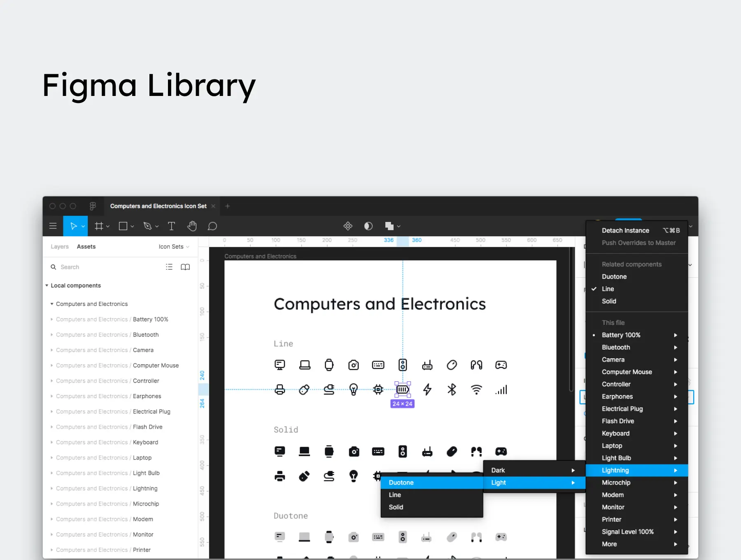Select the Text tool
This screenshot has height=560, width=741.
pos(171,226)
